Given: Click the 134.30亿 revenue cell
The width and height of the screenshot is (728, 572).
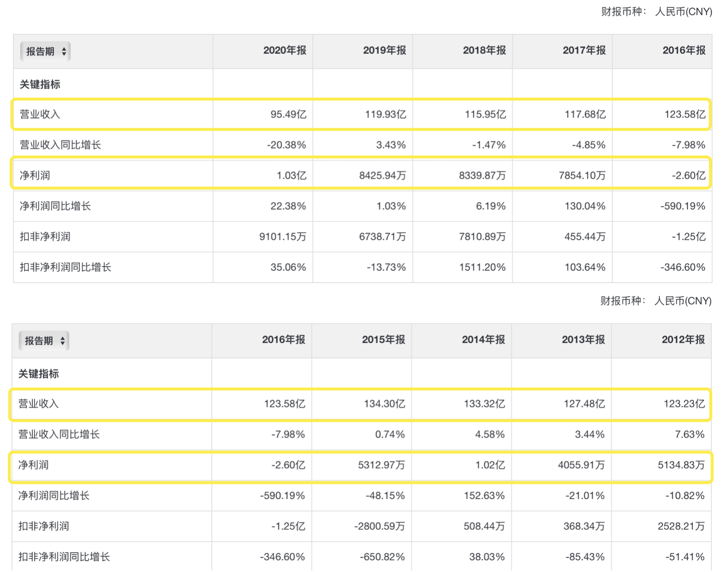Looking at the screenshot, I should [384, 404].
